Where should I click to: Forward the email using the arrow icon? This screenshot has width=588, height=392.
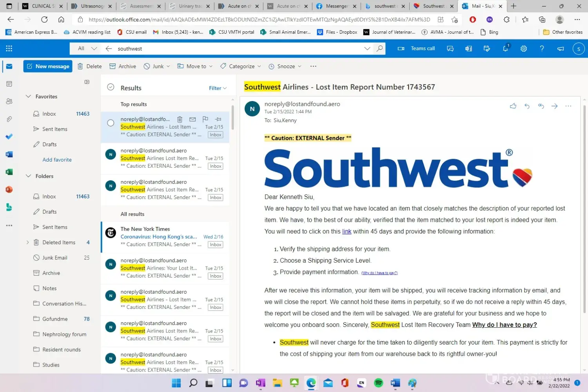[x=554, y=106]
